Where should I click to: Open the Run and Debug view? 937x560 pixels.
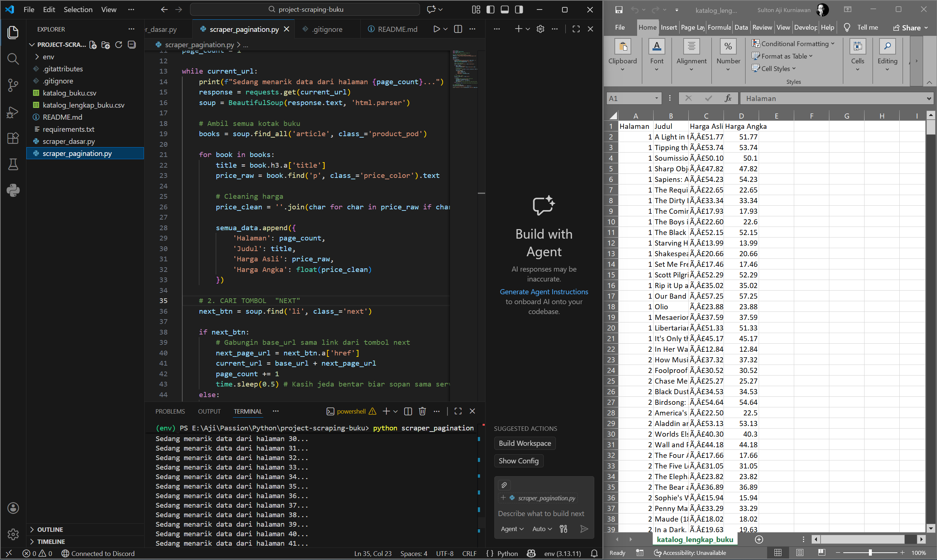(x=13, y=112)
